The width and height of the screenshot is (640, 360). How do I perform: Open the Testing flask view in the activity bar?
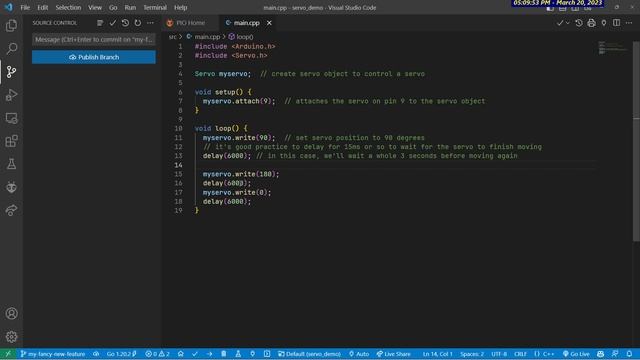click(x=11, y=164)
